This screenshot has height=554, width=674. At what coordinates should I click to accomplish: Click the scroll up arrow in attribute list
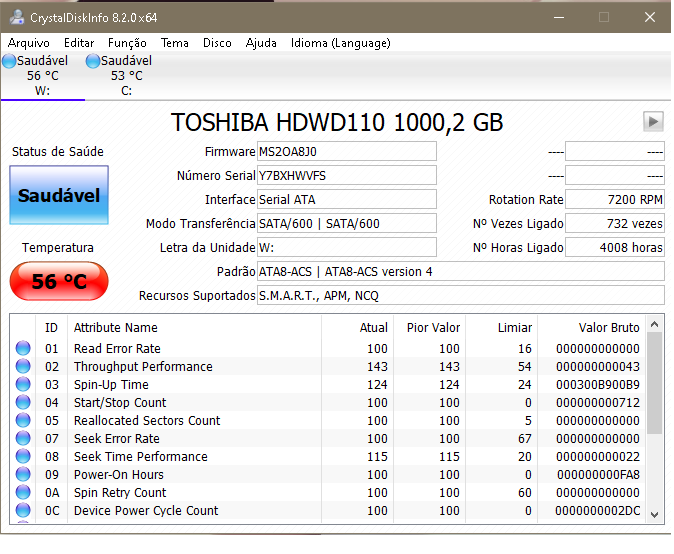655,325
